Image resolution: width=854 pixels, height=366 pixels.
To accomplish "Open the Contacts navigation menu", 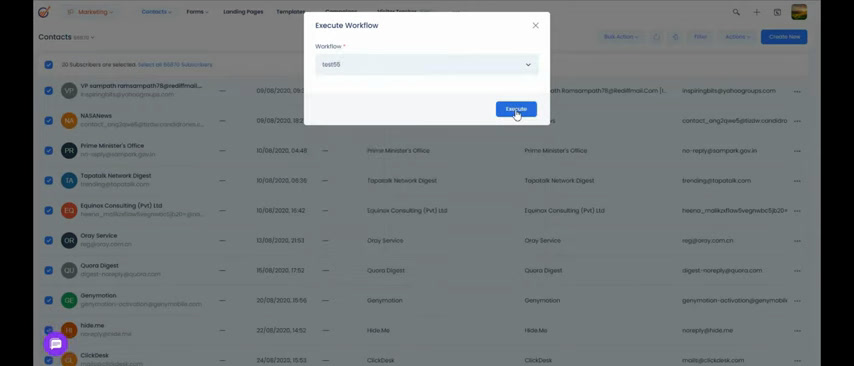I will click(156, 12).
